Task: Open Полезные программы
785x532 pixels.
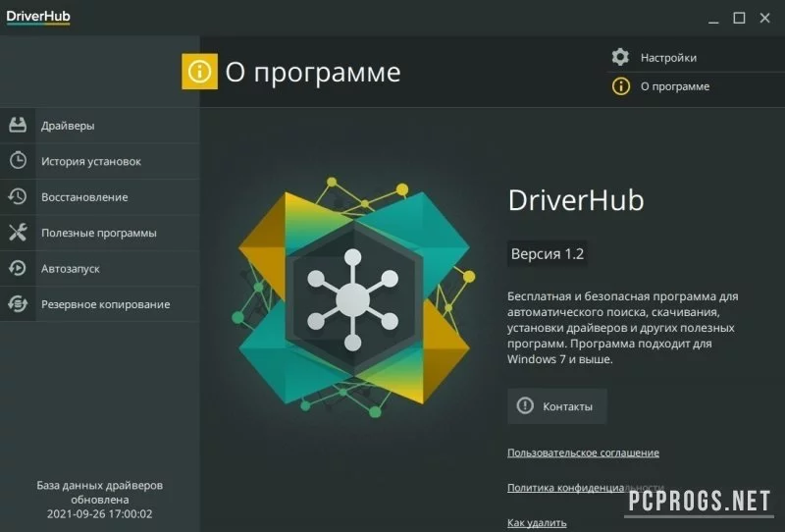Action: 100,233
